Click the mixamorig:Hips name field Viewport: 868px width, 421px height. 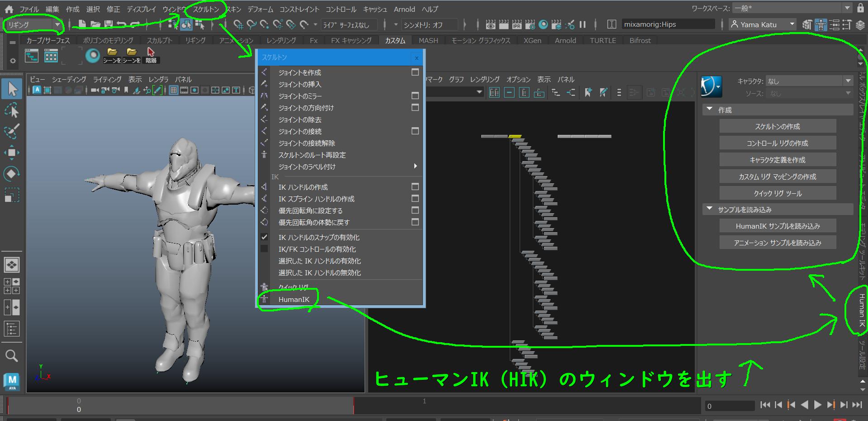click(668, 24)
